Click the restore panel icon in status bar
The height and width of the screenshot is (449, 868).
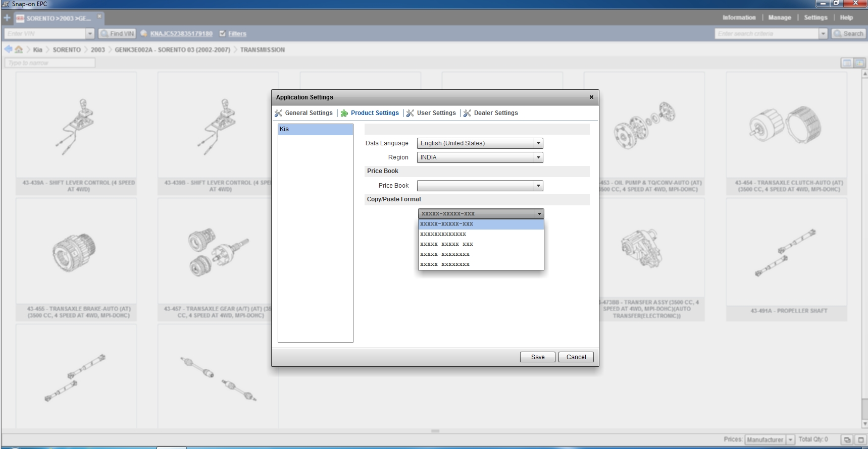(847, 440)
